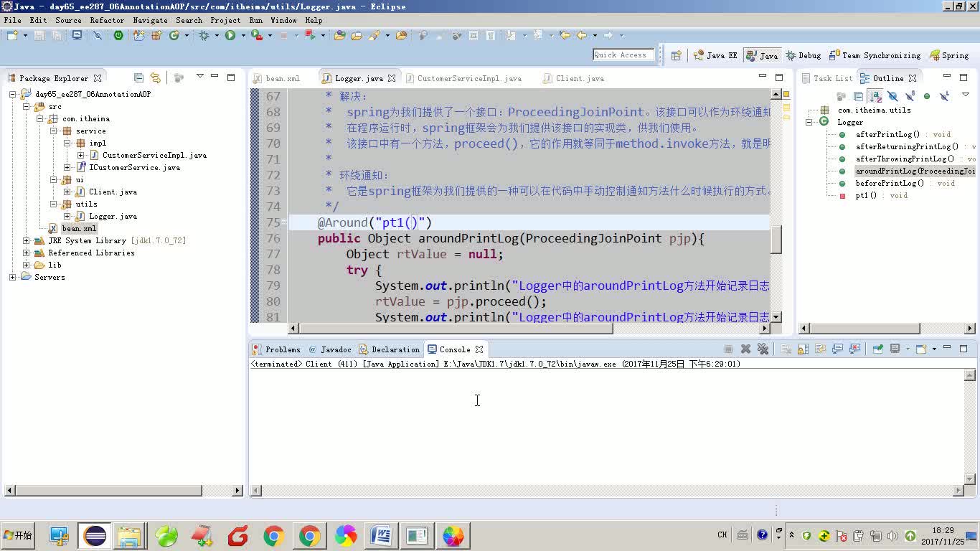Switch to the Spring perspective
The width and height of the screenshot is (980, 551).
click(x=949, y=55)
